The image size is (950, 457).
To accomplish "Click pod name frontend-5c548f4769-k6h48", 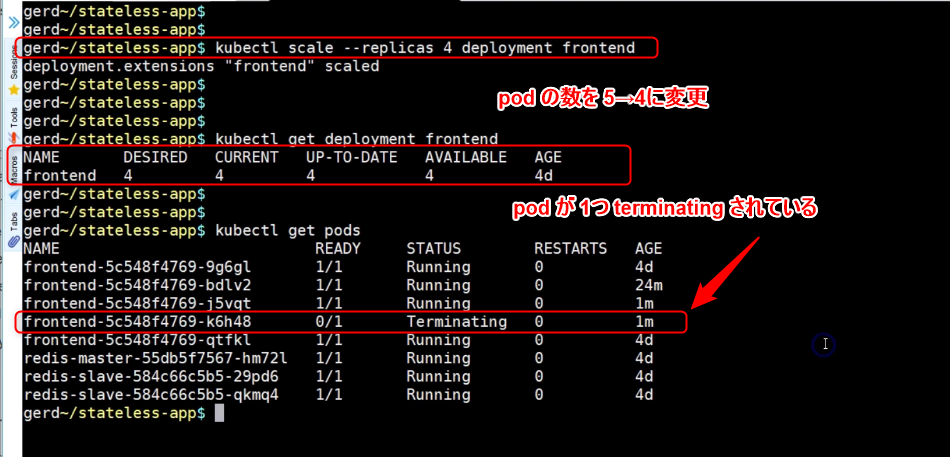I will pyautogui.click(x=137, y=322).
